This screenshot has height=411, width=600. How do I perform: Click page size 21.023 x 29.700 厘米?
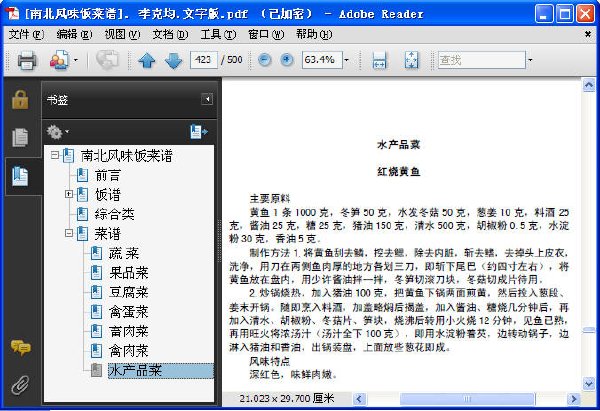(287, 399)
